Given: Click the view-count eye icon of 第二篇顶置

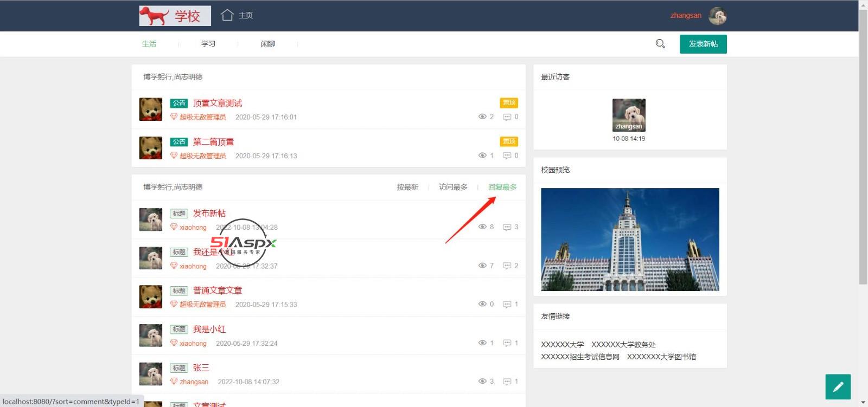Looking at the screenshot, I should (482, 156).
